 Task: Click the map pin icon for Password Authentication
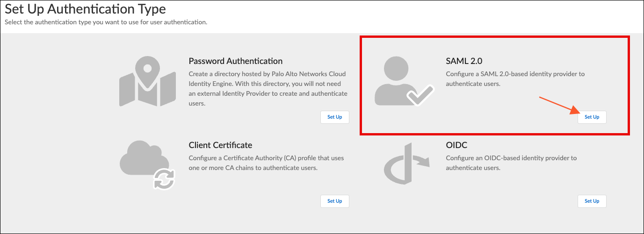click(x=147, y=82)
